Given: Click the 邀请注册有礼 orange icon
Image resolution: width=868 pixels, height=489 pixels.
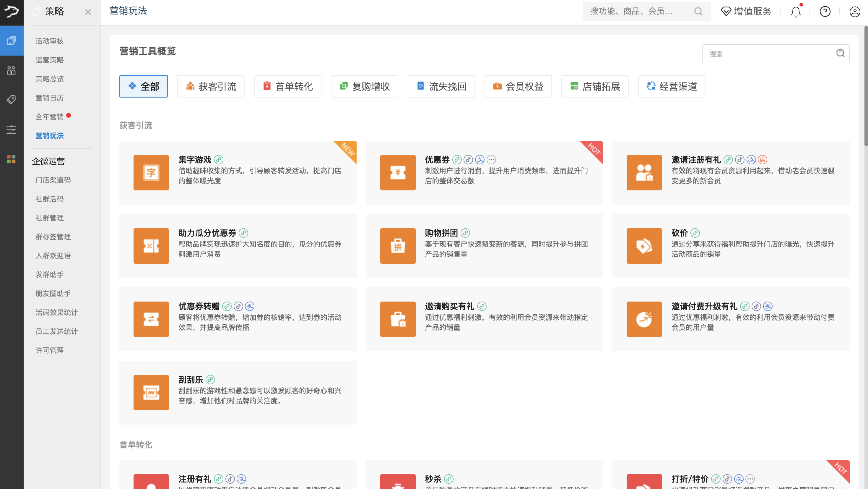Looking at the screenshot, I should click(644, 173).
